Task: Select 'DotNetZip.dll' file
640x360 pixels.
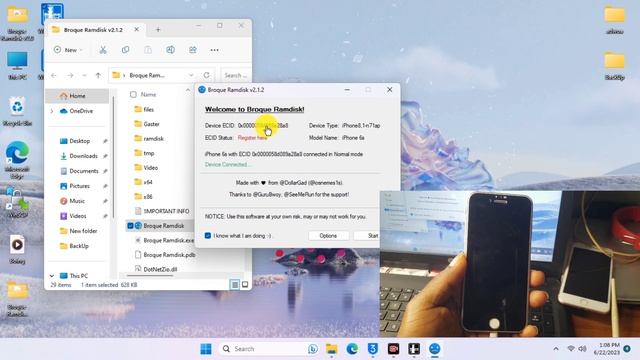Action: 160,269
